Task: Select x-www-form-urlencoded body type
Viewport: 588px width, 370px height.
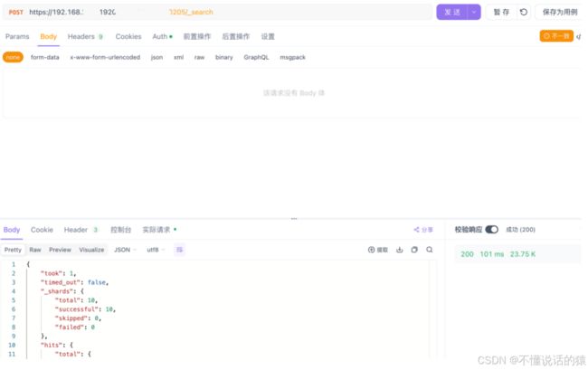Action: pos(105,57)
